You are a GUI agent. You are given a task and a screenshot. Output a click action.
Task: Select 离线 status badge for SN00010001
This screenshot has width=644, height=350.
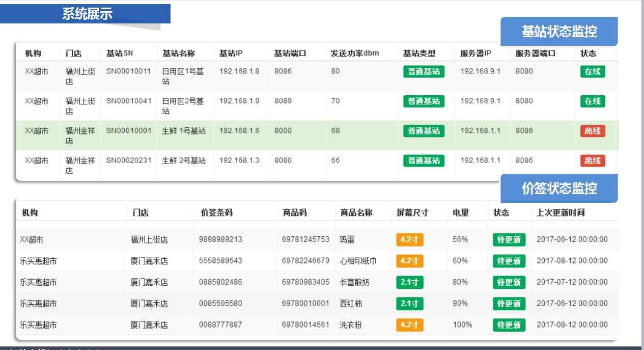pyautogui.click(x=593, y=131)
